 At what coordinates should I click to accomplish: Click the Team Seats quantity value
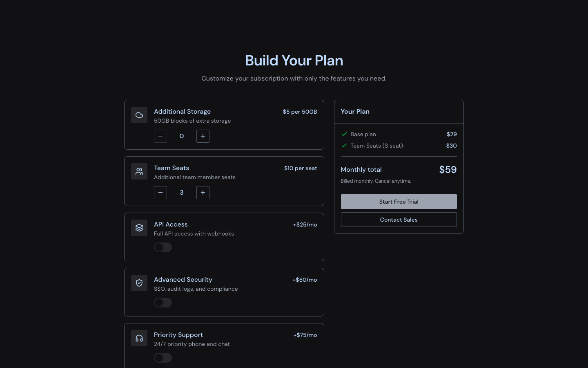[x=182, y=193]
